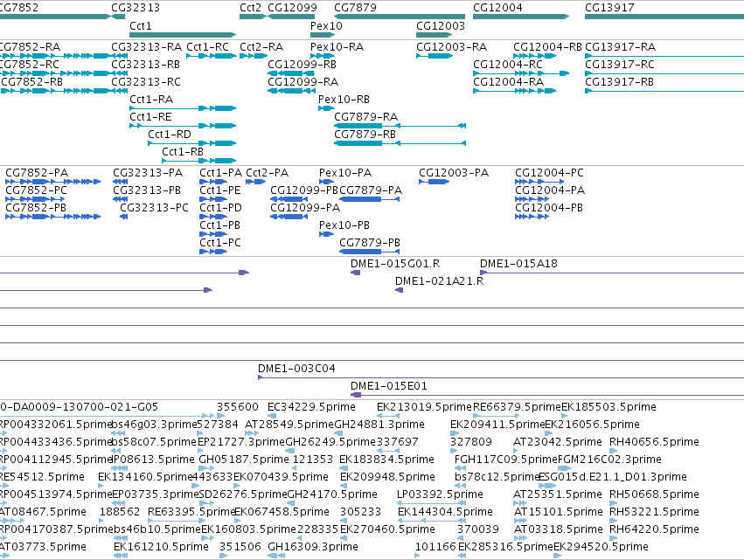The height and width of the screenshot is (560, 744).
Task: Select transcript CG7879-RB
Action: (x=400, y=143)
